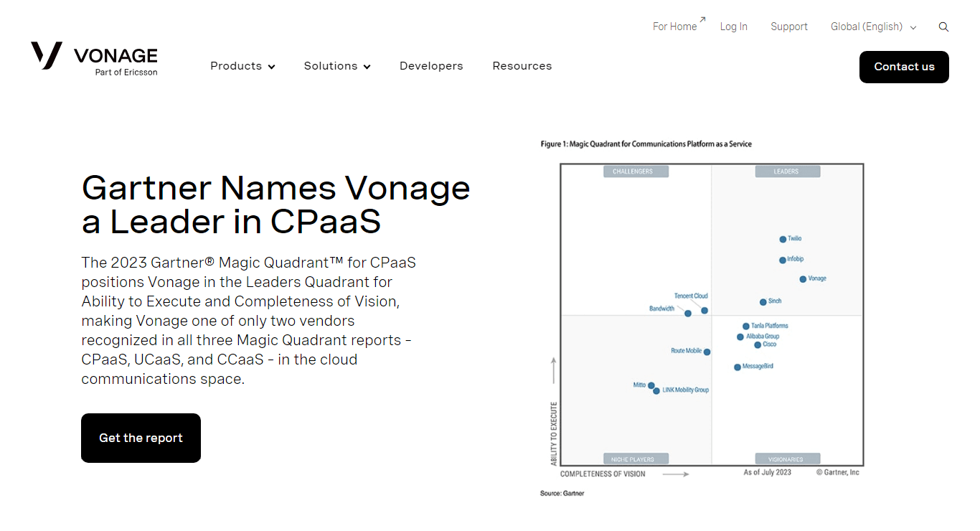This screenshot has width=980, height=531.
Task: Select the MessageBird dot on the quadrant chart
Action: [x=737, y=367]
